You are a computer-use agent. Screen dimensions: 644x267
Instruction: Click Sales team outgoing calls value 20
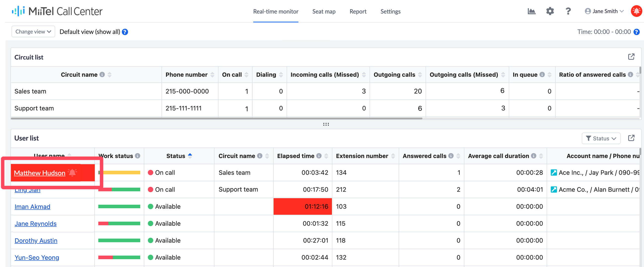click(418, 91)
